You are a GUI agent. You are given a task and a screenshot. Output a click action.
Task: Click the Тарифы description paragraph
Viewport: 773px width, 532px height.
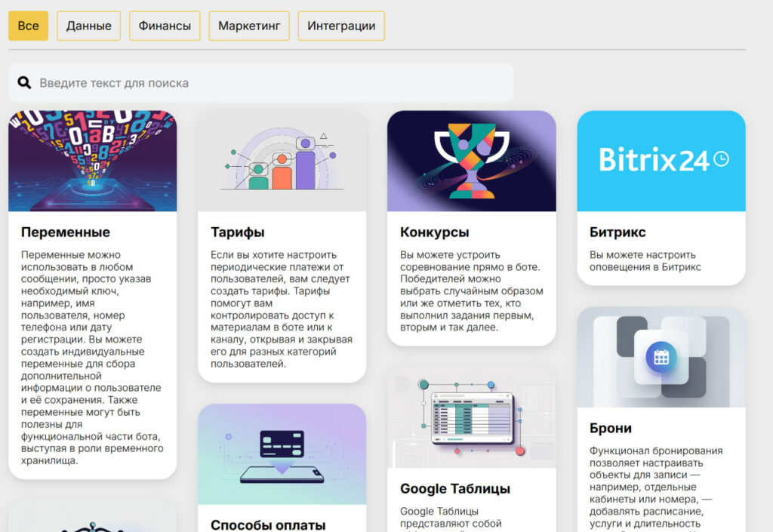[x=282, y=309]
